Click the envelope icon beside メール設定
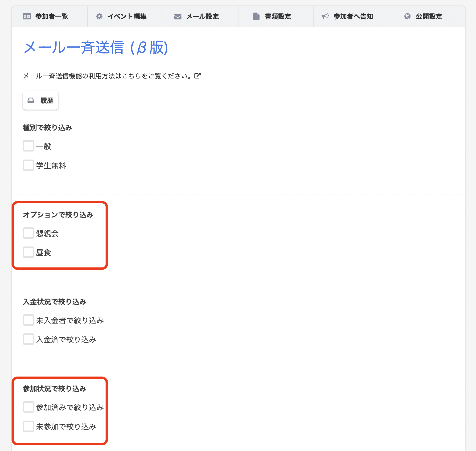Screen dimensions: 476x451 (x=178, y=16)
